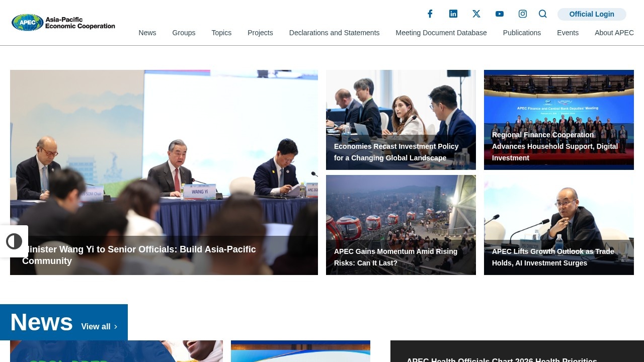Open the News menu item
Screen dimensions: 644x362
[147, 33]
